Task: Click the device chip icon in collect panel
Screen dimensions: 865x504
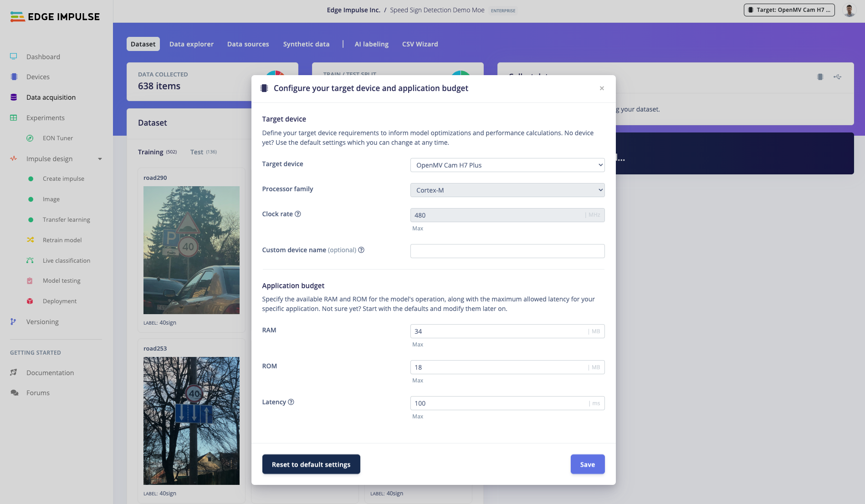Action: [820, 77]
